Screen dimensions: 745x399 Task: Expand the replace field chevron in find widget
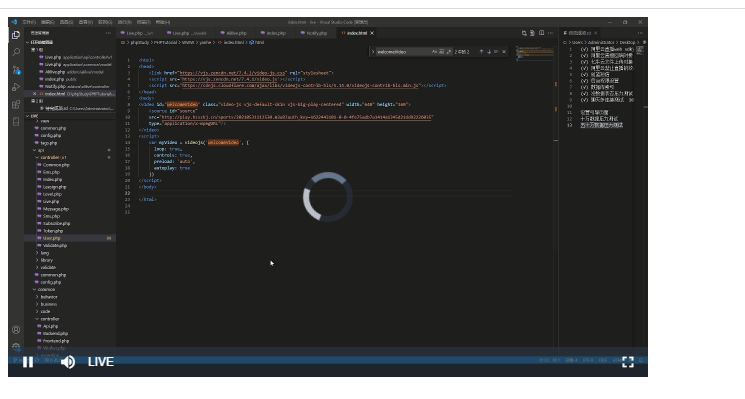372,51
